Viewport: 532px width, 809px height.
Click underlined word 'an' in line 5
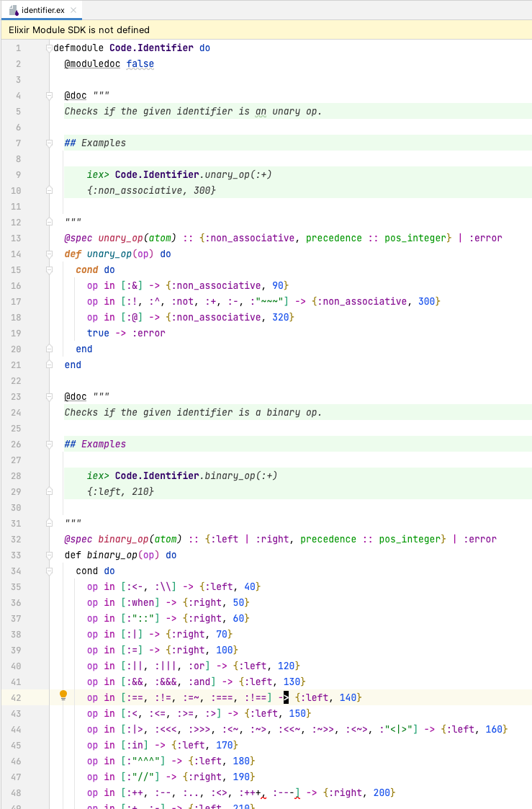261,111
